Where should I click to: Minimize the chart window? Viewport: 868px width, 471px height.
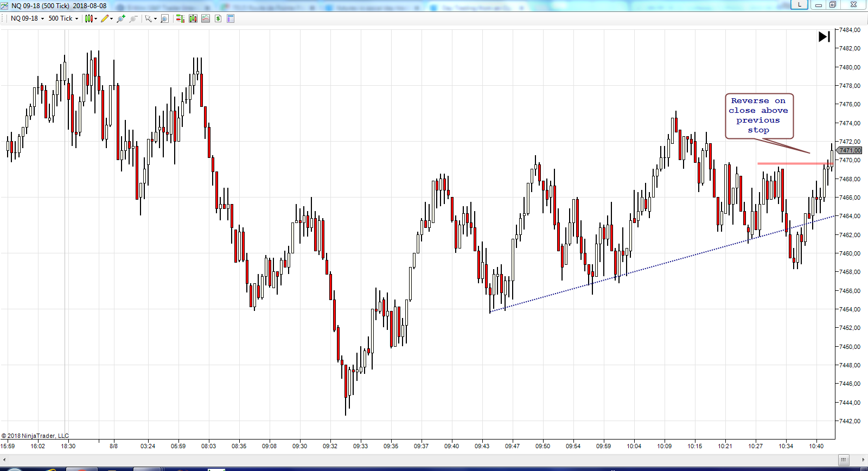click(x=819, y=4)
